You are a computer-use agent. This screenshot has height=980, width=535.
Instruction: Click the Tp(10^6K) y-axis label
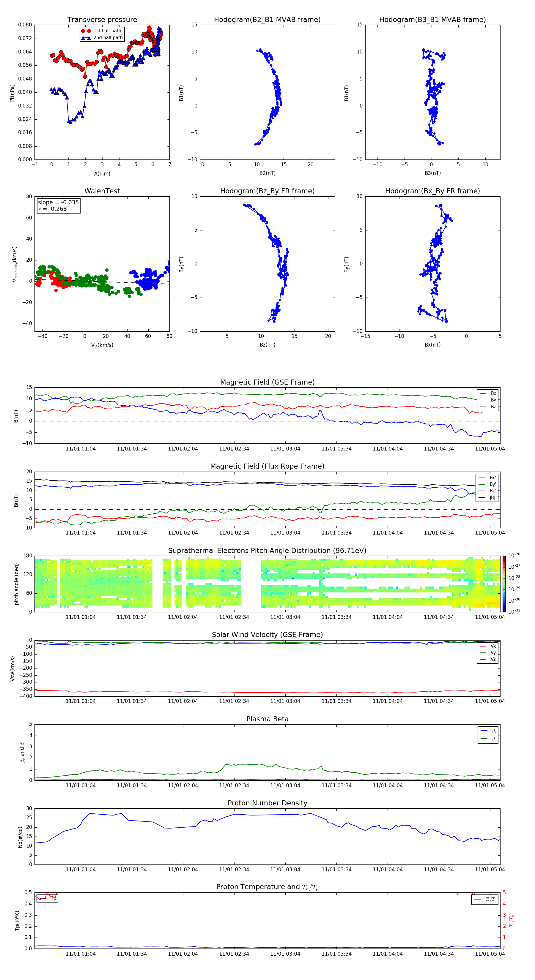17,921
